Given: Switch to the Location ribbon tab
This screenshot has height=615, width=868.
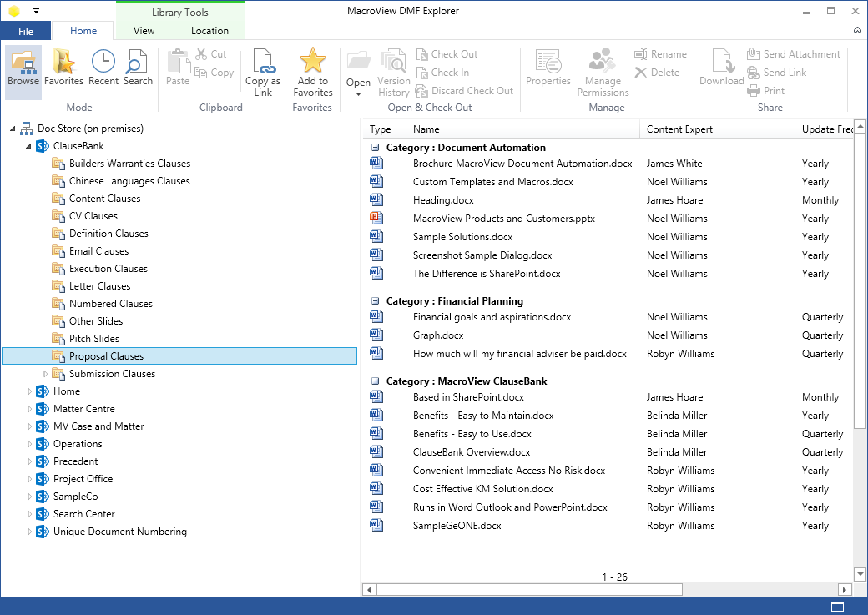Looking at the screenshot, I should coord(209,31).
